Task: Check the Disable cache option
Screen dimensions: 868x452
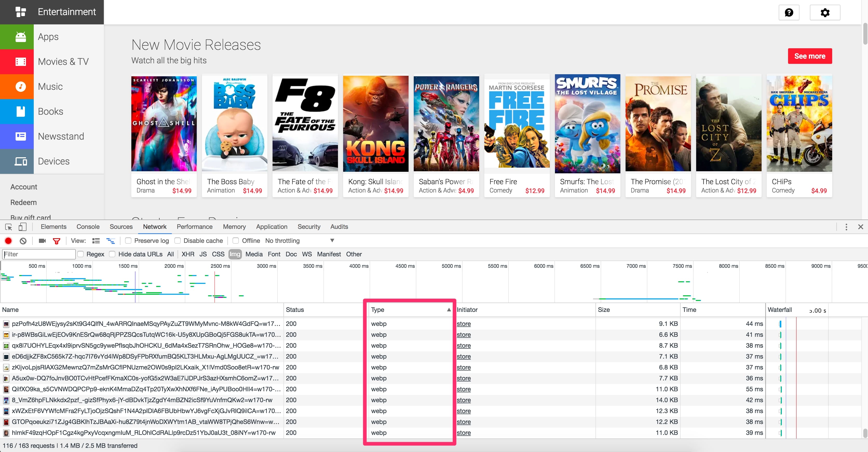Action: [178, 241]
